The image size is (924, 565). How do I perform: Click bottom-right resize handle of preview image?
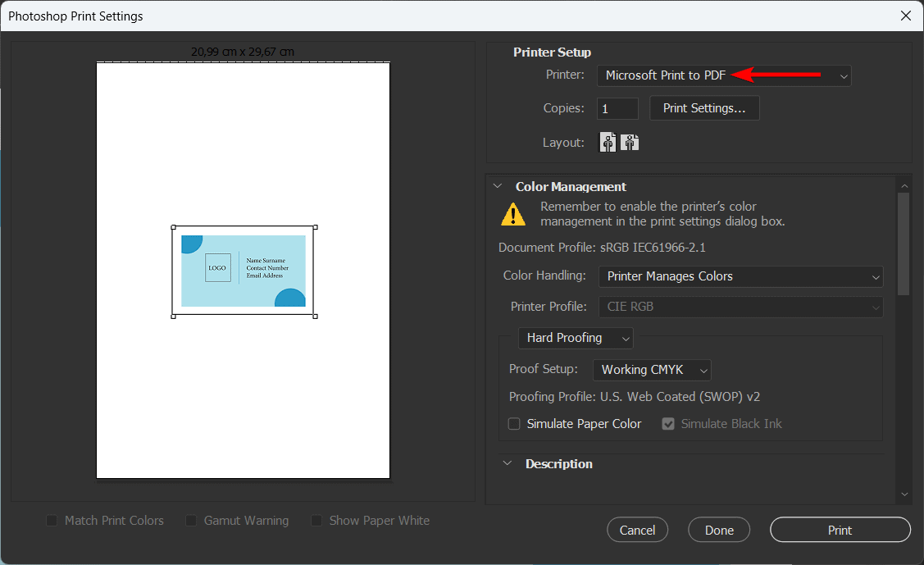[x=316, y=317]
